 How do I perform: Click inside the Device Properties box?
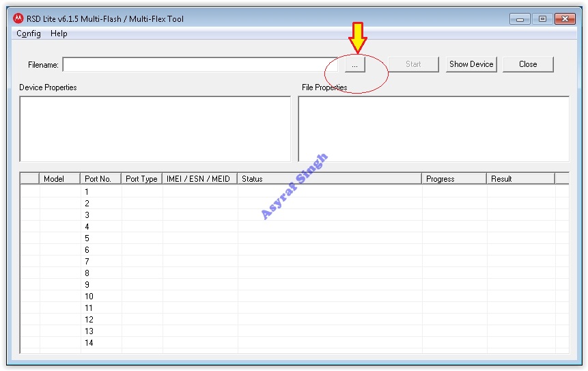click(155, 128)
